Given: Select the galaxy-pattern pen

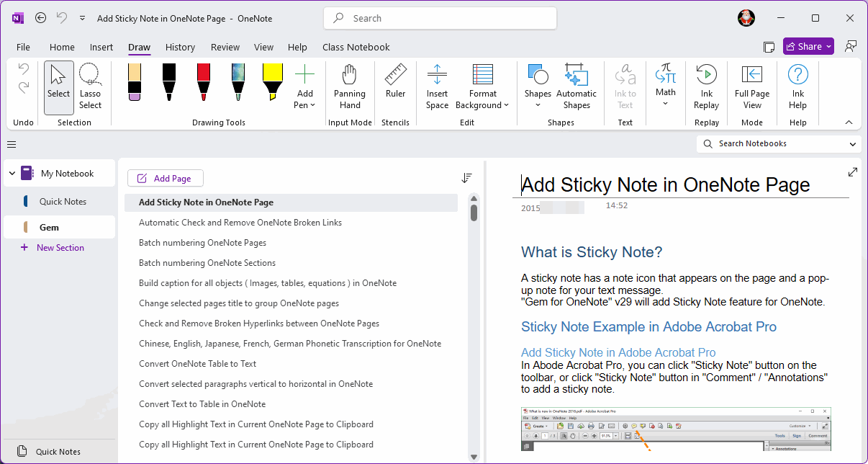Looking at the screenshot, I should pos(238,81).
